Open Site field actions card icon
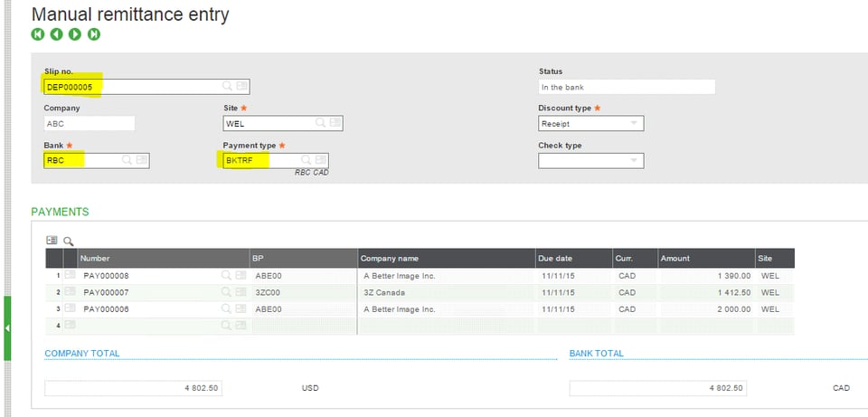868x417 pixels. coord(335,123)
